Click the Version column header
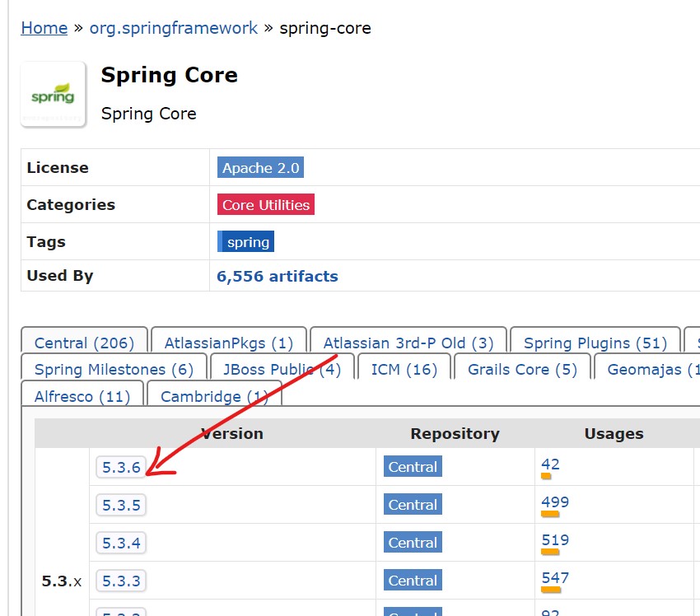 232,433
